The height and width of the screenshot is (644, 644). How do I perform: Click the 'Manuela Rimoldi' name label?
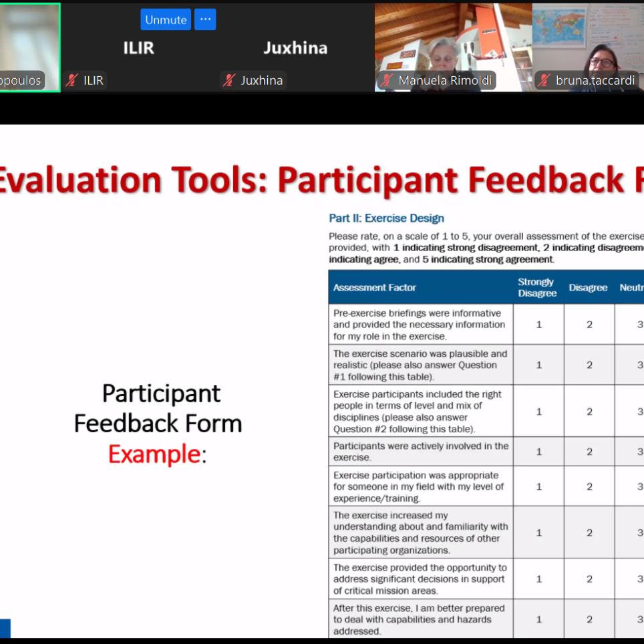pyautogui.click(x=445, y=80)
